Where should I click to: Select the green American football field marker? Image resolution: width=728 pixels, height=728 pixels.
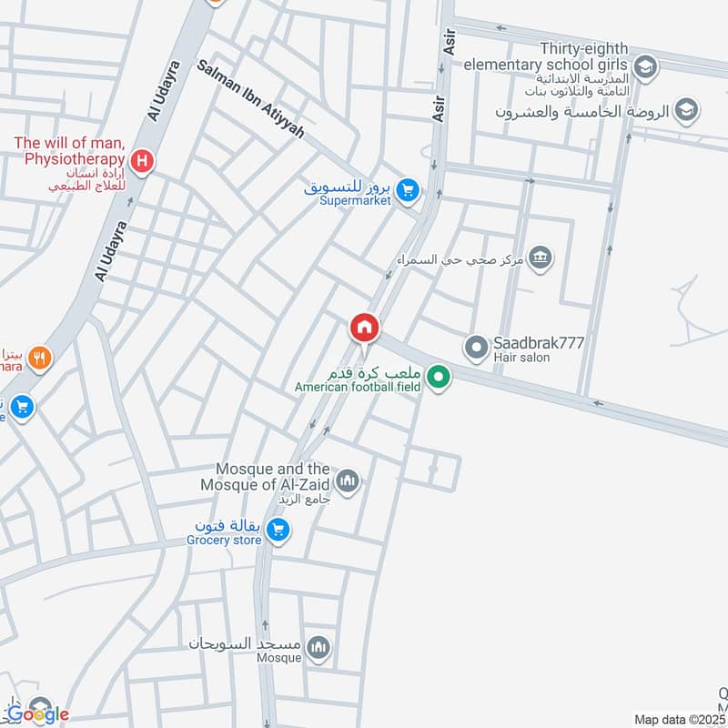[439, 378]
